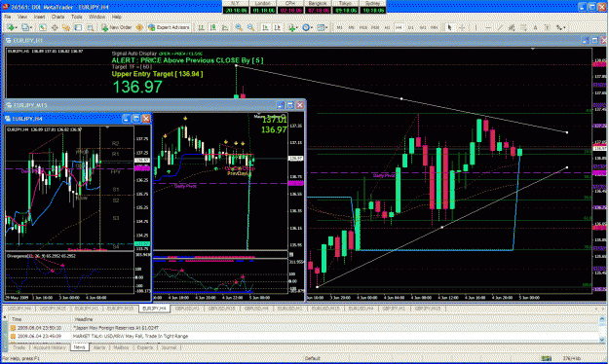
Task: Switch chart to Candlesticks type
Action: tap(213, 27)
